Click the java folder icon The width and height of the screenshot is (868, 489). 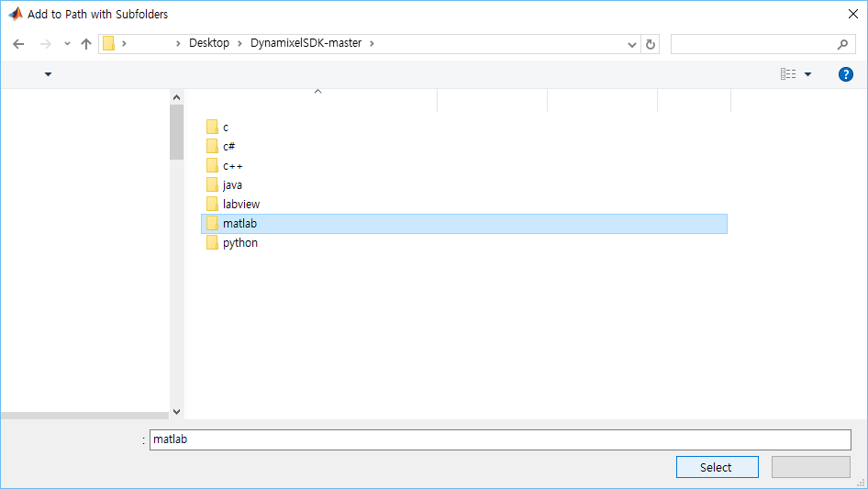pos(212,184)
